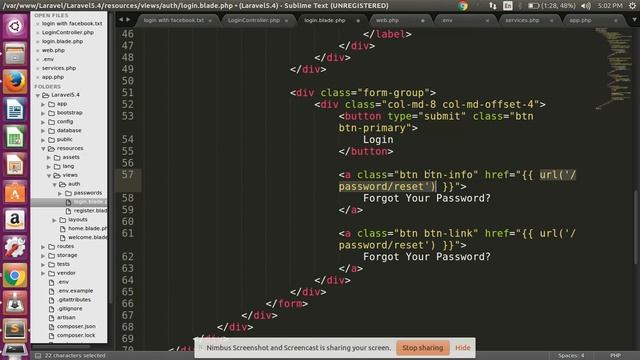Open Sublime Text dock icon
Image resolution: width=640 pixels, height=360 pixels.
click(x=15, y=330)
